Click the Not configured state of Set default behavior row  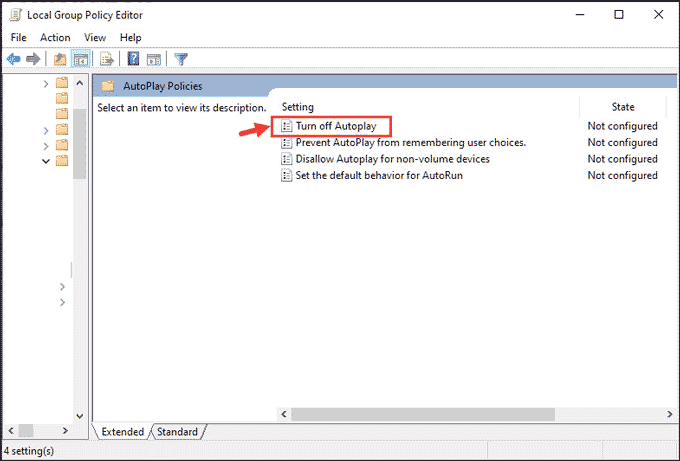coord(622,176)
